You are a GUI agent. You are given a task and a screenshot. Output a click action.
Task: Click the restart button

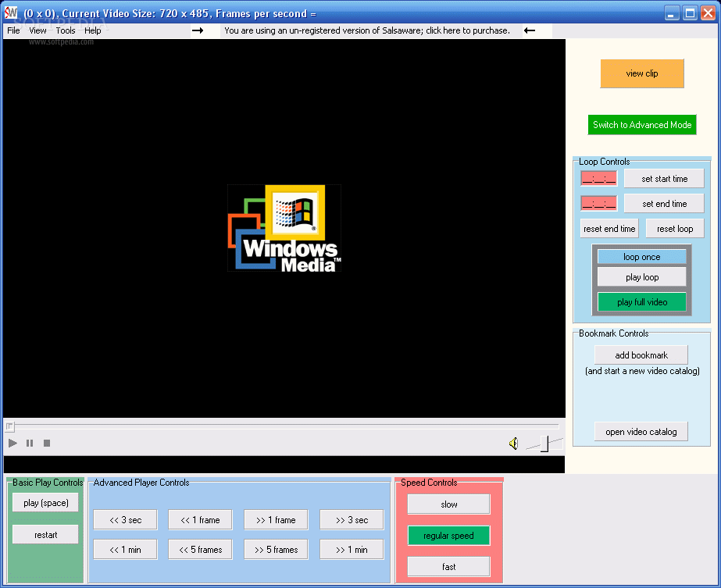click(x=45, y=535)
